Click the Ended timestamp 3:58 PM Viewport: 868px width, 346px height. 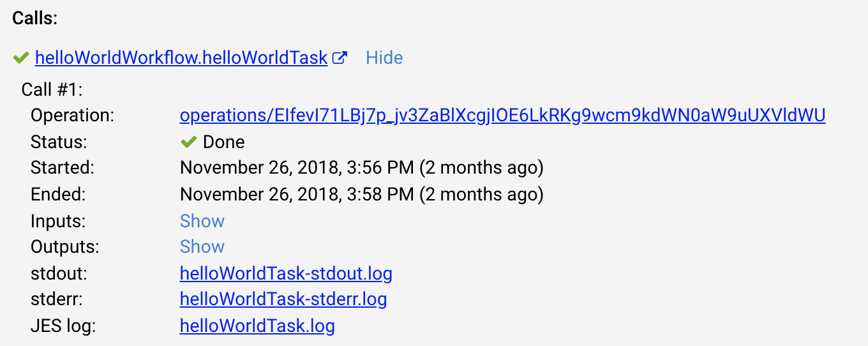[362, 194]
